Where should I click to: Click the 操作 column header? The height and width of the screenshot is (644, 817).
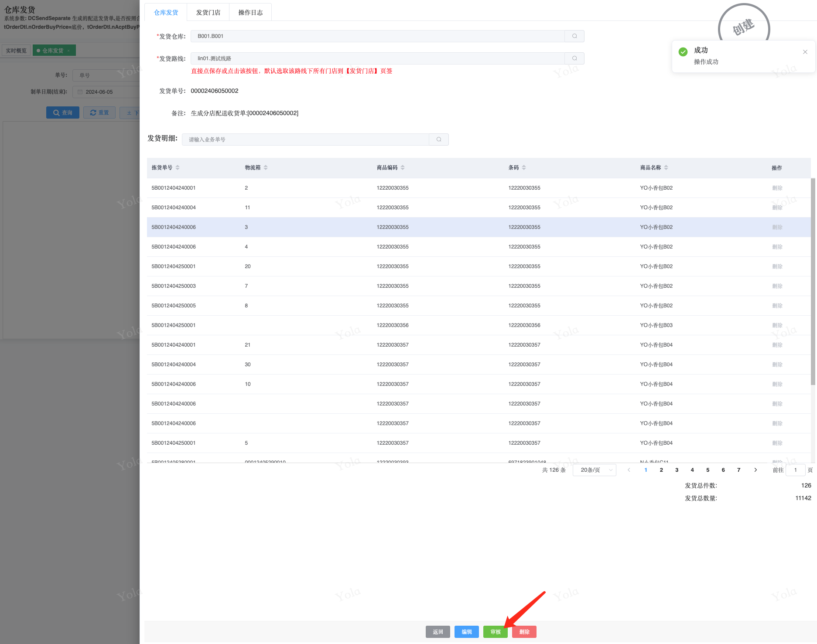click(x=777, y=168)
